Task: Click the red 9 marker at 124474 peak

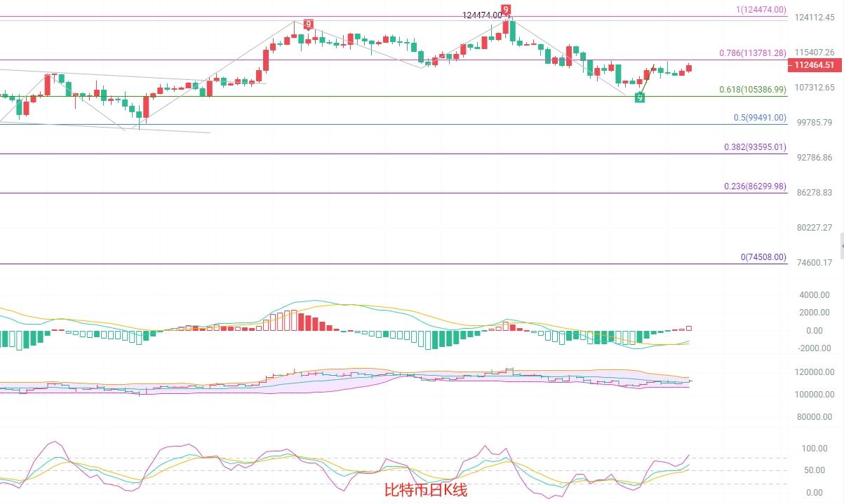Action: click(x=505, y=10)
